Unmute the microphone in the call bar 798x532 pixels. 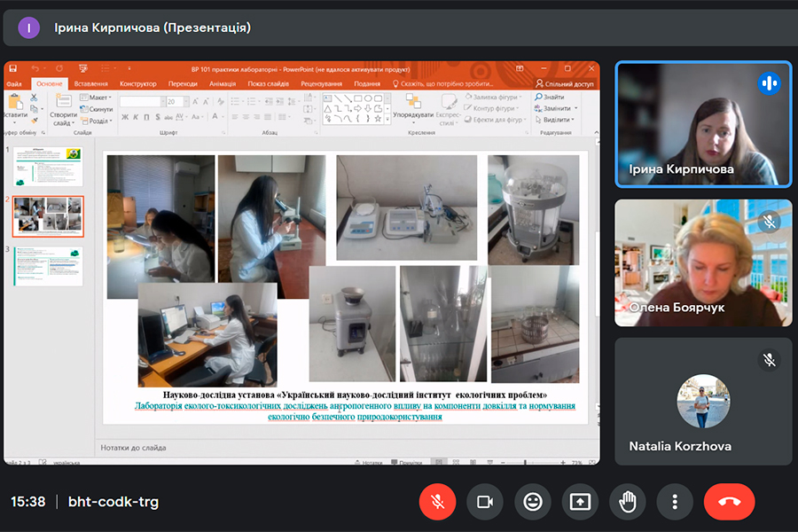(x=437, y=502)
